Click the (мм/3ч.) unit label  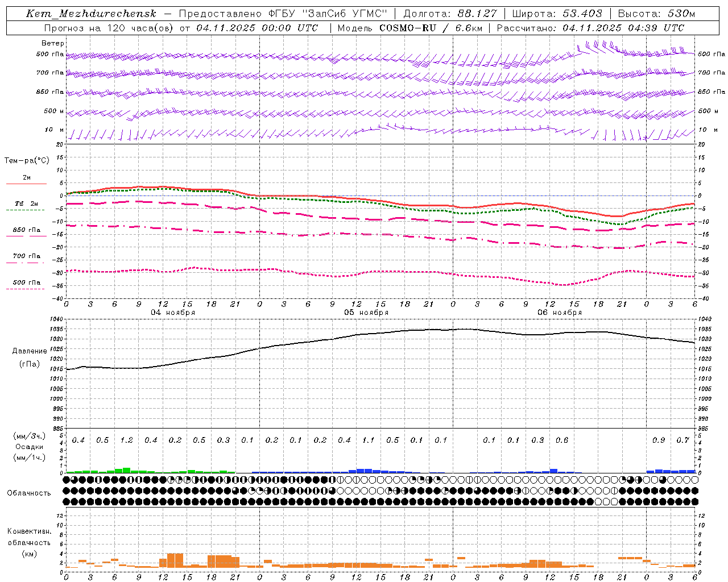tap(29, 436)
